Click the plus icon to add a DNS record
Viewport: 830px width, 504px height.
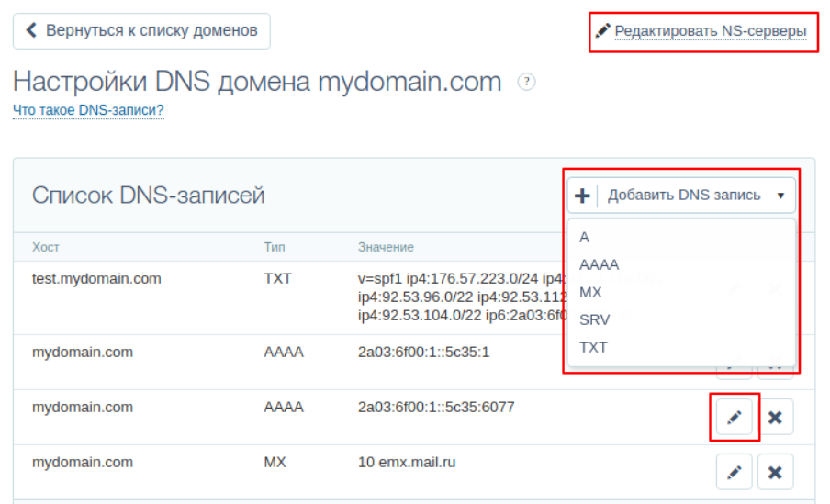tap(582, 196)
